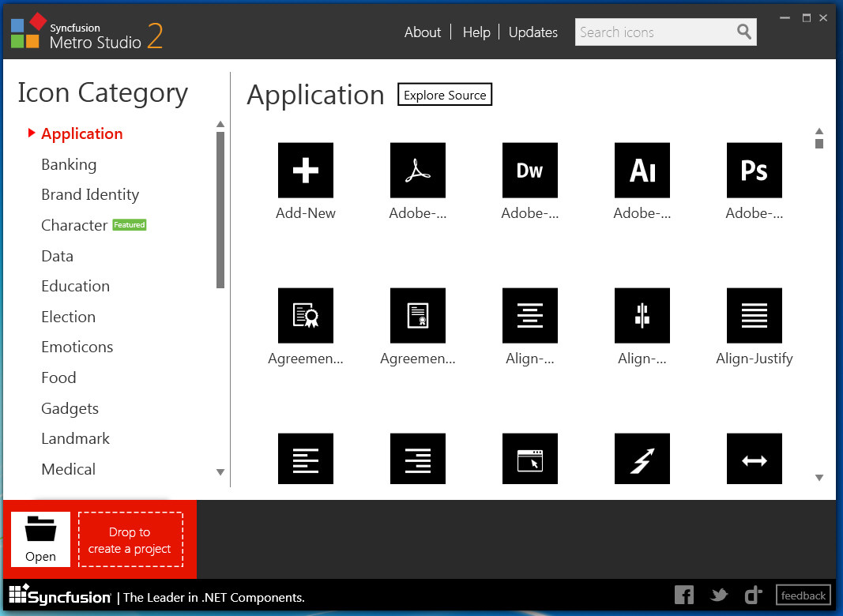
Task: Click the Align-Justify icon tile
Action: tap(755, 316)
